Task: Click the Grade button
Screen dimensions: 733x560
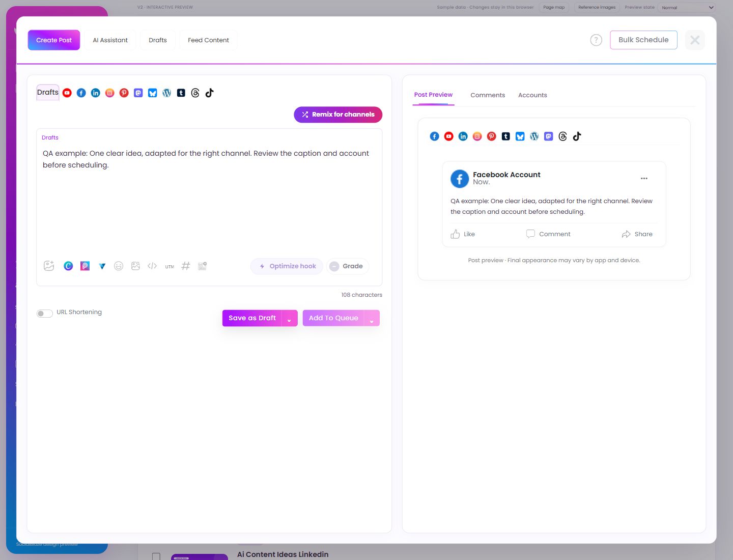Action: click(347, 266)
